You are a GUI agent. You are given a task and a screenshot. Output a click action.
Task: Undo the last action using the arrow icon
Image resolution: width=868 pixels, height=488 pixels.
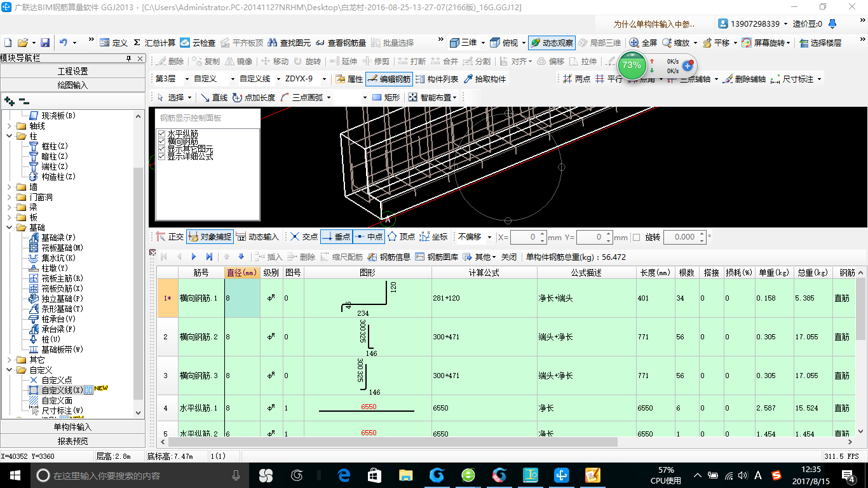pyautogui.click(x=63, y=43)
